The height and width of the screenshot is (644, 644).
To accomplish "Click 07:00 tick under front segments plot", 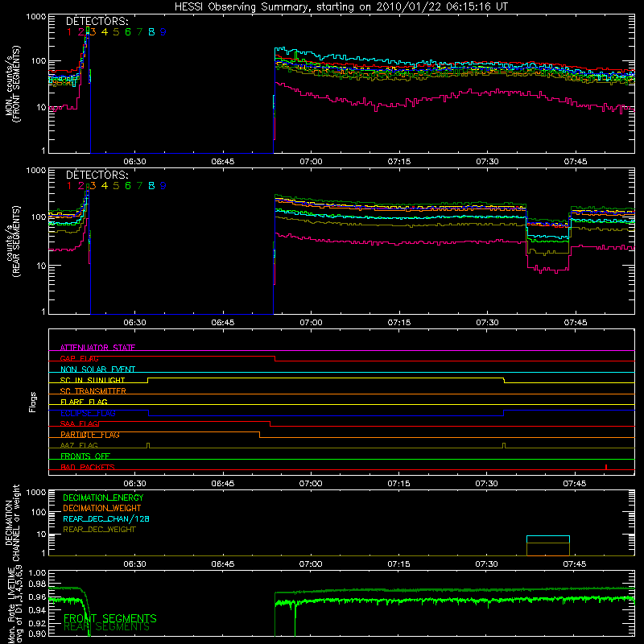I will pyautogui.click(x=311, y=162).
